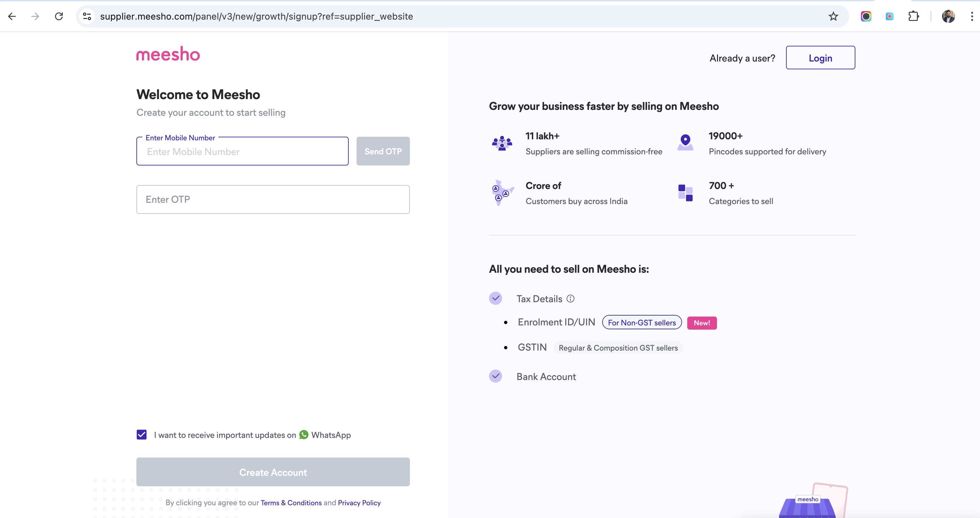This screenshot has height=518, width=980.
Task: Click Customers buy across India text
Action: point(576,201)
